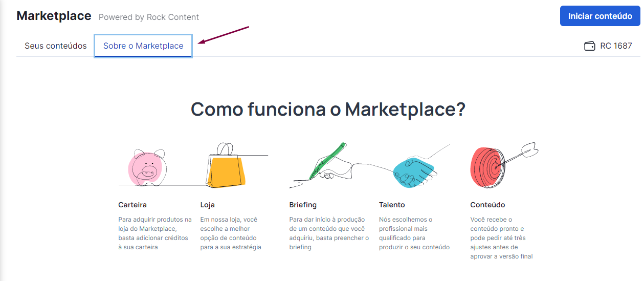The image size is (644, 281).
Task: Click the description text under Loja
Action: (231, 233)
